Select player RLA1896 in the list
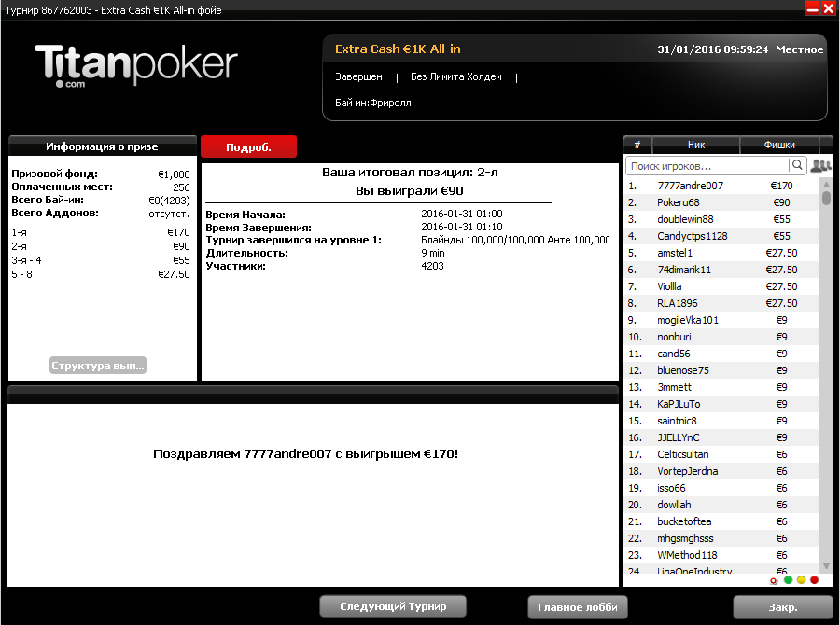Screen dimensions: 840x625 721,303
